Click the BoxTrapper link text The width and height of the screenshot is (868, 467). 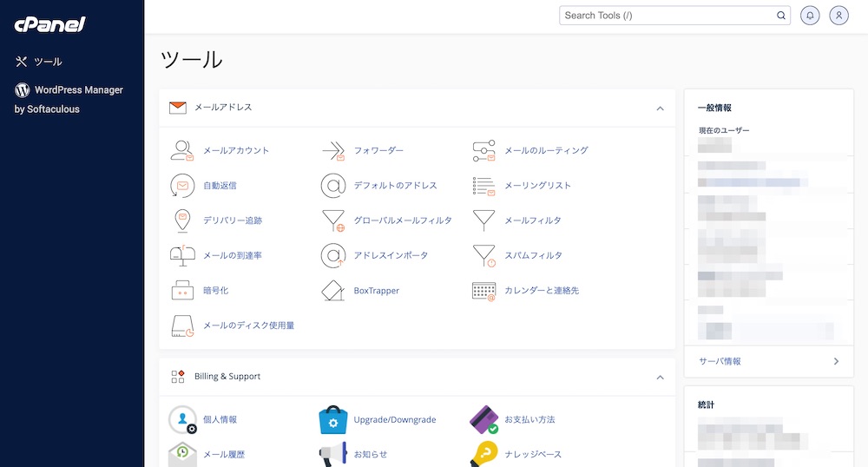[x=377, y=291]
